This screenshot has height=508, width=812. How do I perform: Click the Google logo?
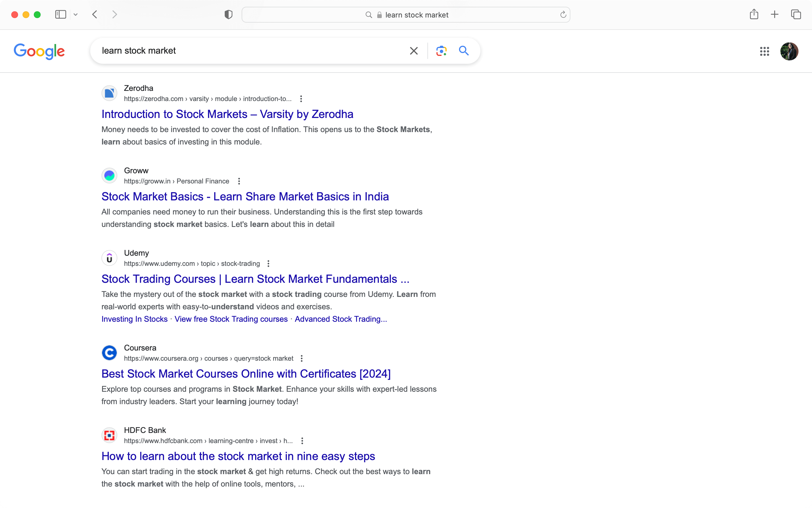[39, 51]
